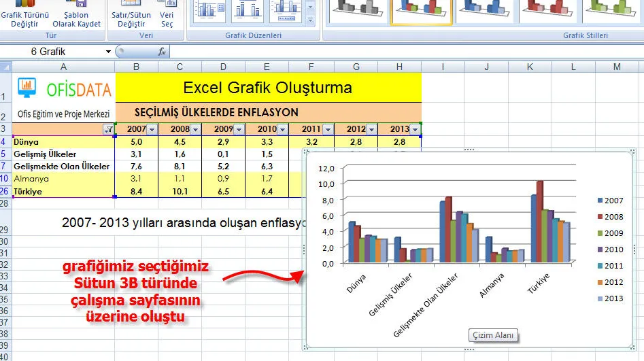Apply the green chart style
This screenshot has width=644, height=361.
[x=612, y=8]
